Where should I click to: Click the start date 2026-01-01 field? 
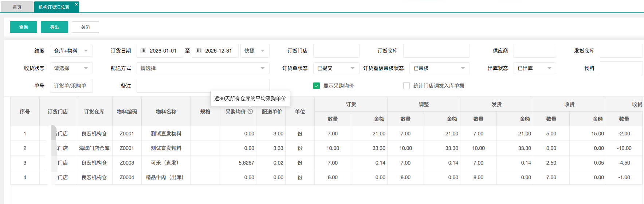point(160,51)
